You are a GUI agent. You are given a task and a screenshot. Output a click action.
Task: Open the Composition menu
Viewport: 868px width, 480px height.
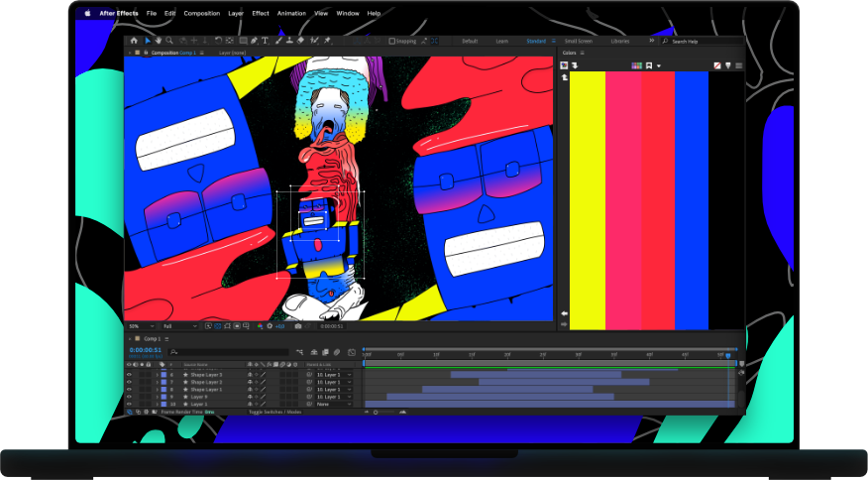click(201, 13)
